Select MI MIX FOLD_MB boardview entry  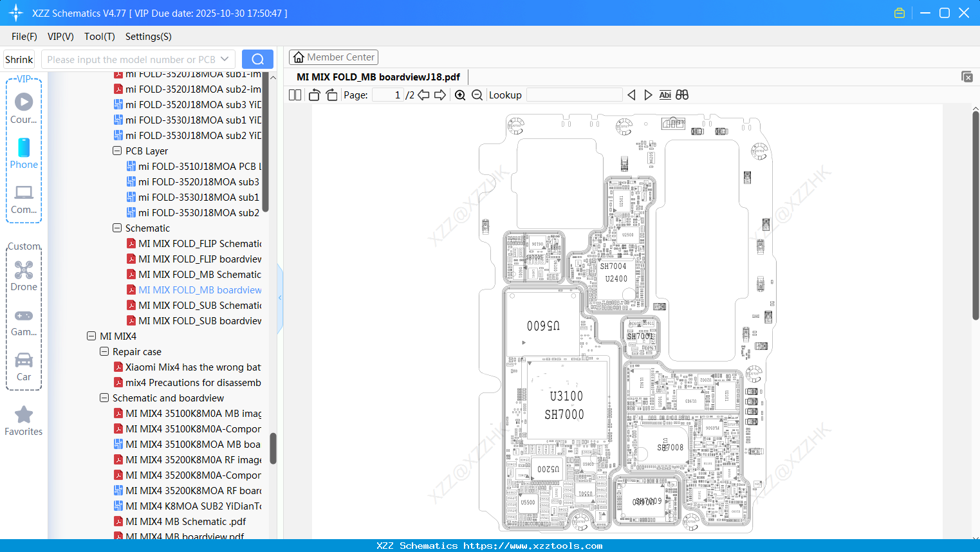[194, 290]
